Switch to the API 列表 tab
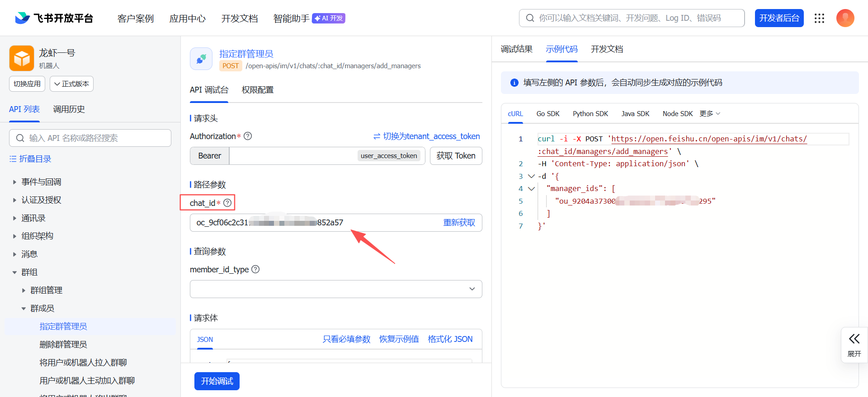 coord(24,109)
